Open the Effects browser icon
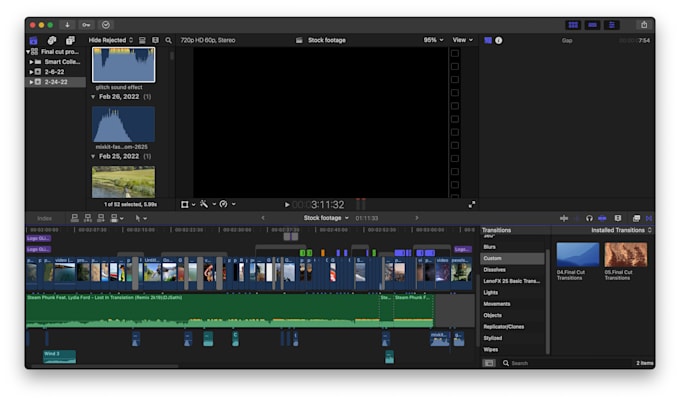 pos(636,218)
